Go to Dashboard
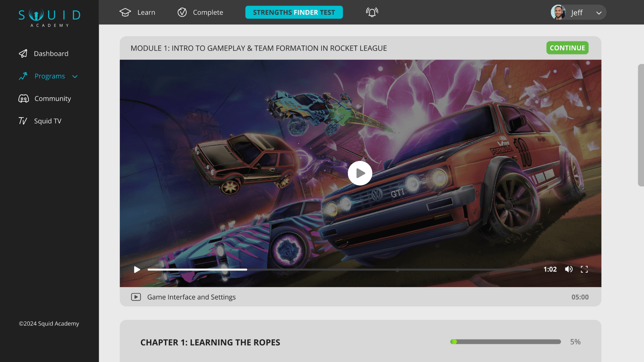Screen dimensions: 644x362 (x=51, y=54)
